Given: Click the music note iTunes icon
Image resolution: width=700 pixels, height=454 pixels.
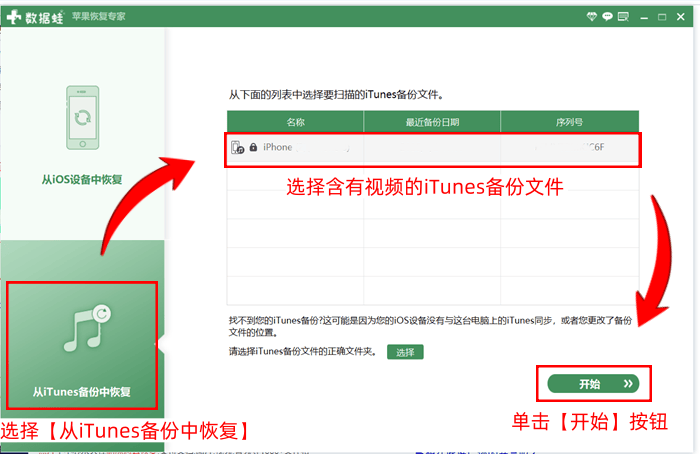Looking at the screenshot, I should coord(88,328).
